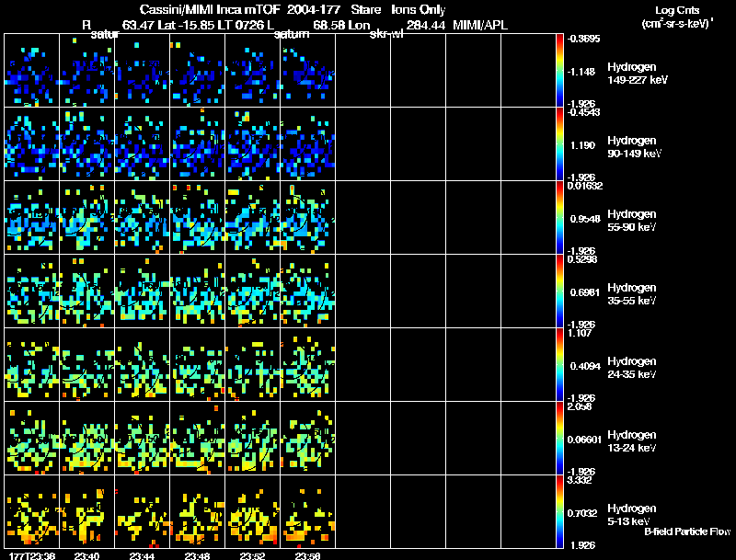
Task: Click the Hydrogen 35-55 keV color bar
Action: pos(559,291)
